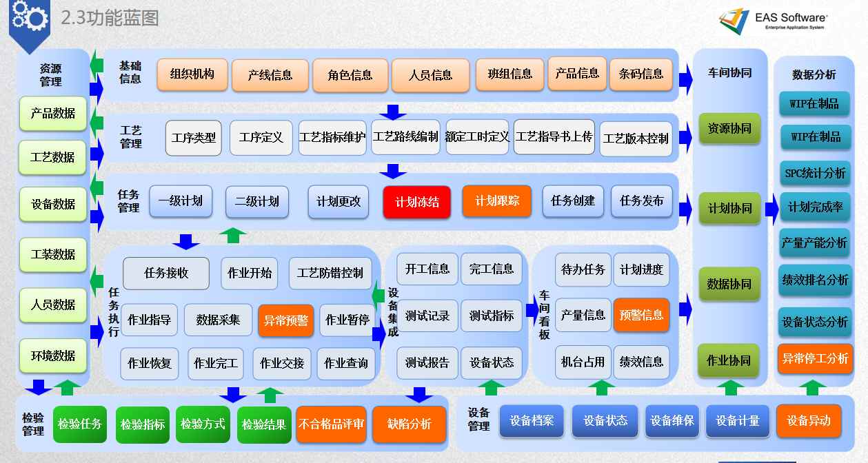This screenshot has height=463, width=868.
Task: Click the SPC统计分析 box
Action: (x=814, y=174)
